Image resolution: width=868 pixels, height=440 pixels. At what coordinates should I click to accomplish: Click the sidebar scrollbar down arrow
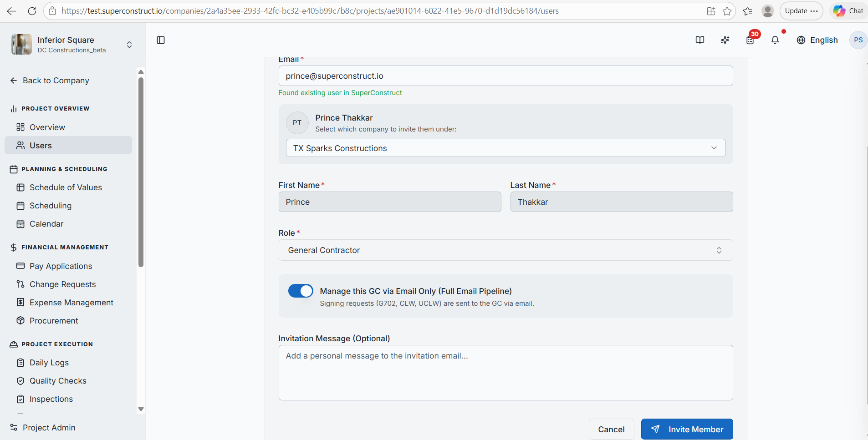click(x=141, y=409)
